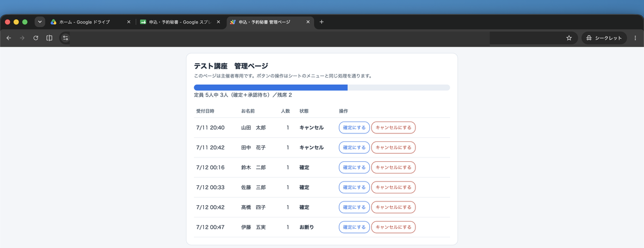Click the name 鈴木 二郎

(253, 167)
